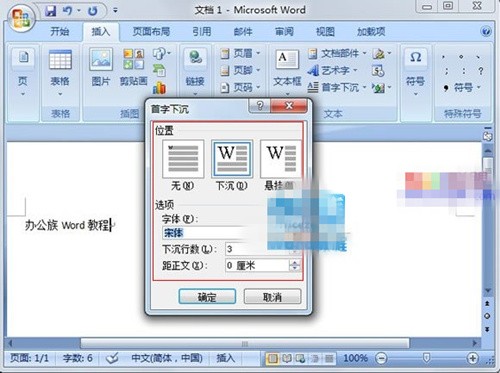This screenshot has width=500, height=373.
Task: Open the 剪贴画 clip art icon
Action: click(x=134, y=59)
